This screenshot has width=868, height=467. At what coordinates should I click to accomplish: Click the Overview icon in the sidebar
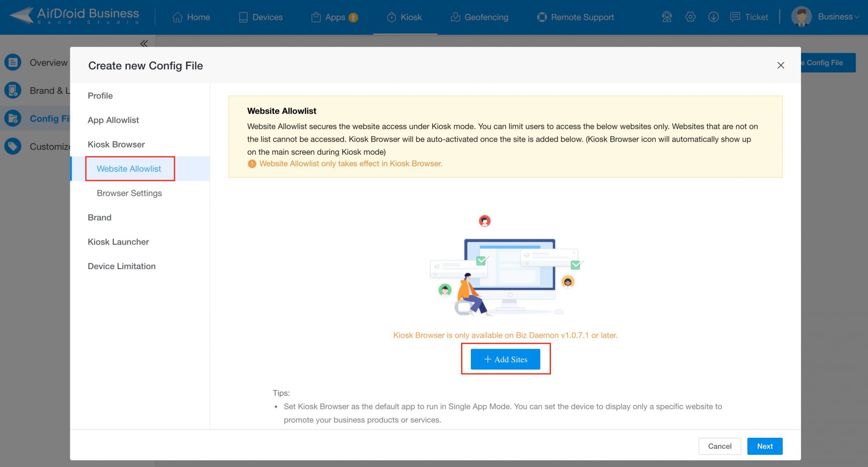pos(13,62)
